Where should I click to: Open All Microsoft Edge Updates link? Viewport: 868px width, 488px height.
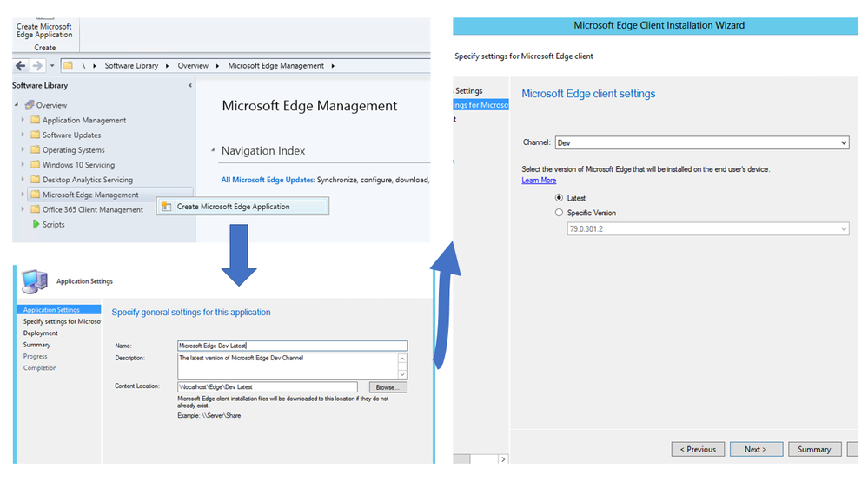tap(268, 180)
